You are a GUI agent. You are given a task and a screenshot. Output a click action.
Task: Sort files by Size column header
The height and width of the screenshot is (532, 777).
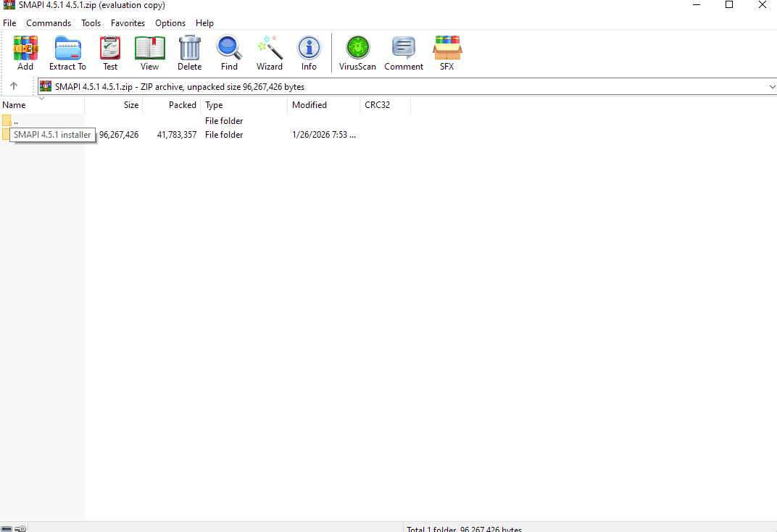point(130,105)
